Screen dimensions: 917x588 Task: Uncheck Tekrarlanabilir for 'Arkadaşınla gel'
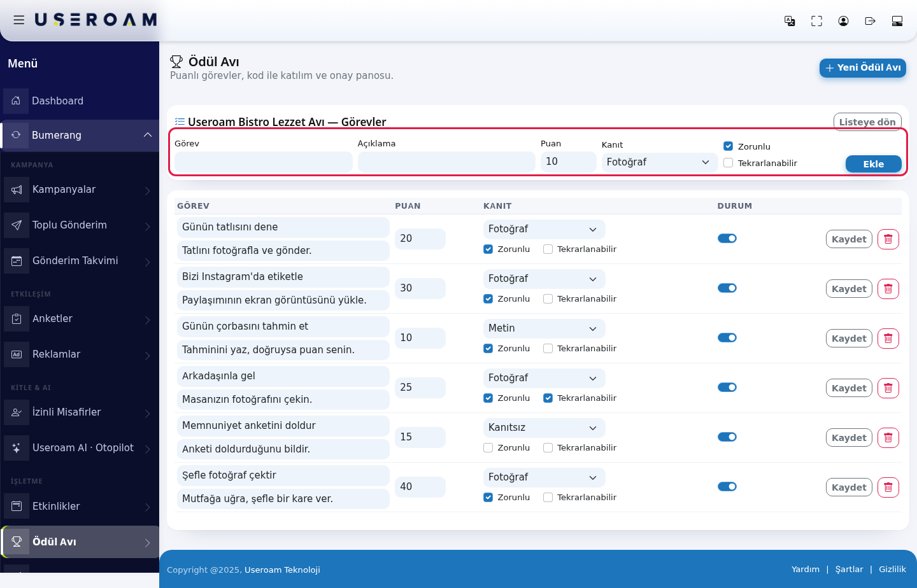(x=548, y=398)
